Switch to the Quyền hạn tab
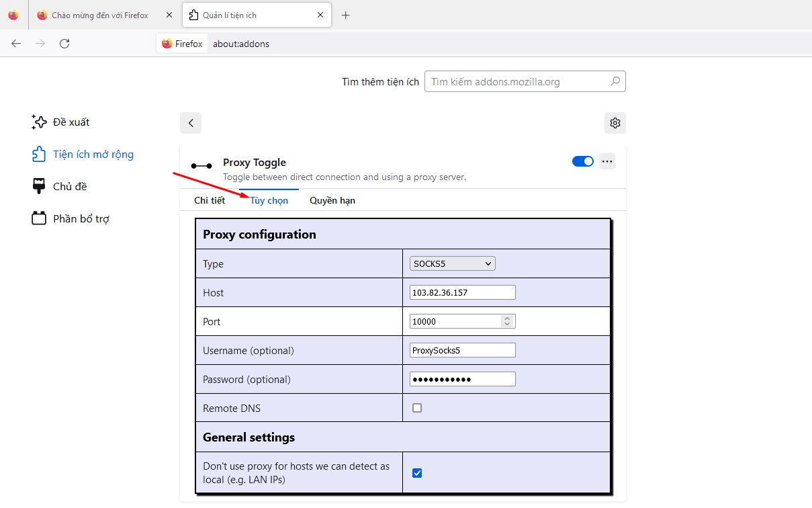Screen dimensions: 812x508 pos(332,200)
